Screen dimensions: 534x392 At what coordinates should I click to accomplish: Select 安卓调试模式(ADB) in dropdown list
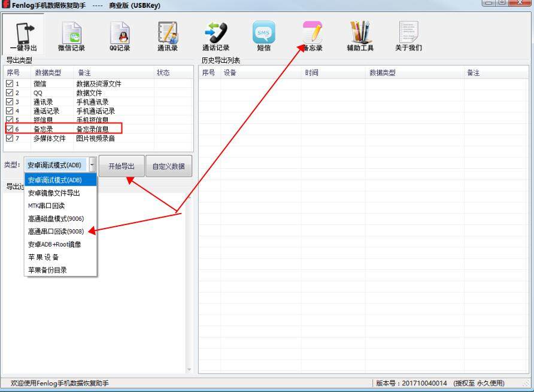[60, 180]
